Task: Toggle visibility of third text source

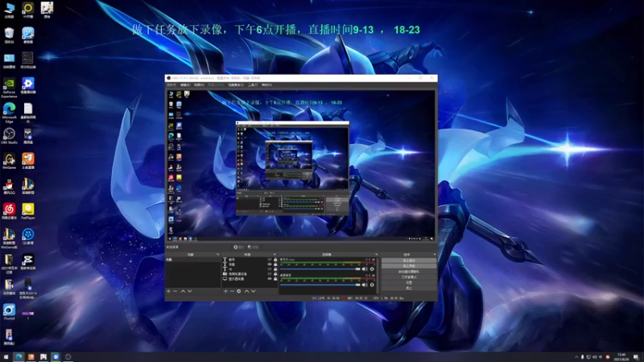Action: point(270,269)
